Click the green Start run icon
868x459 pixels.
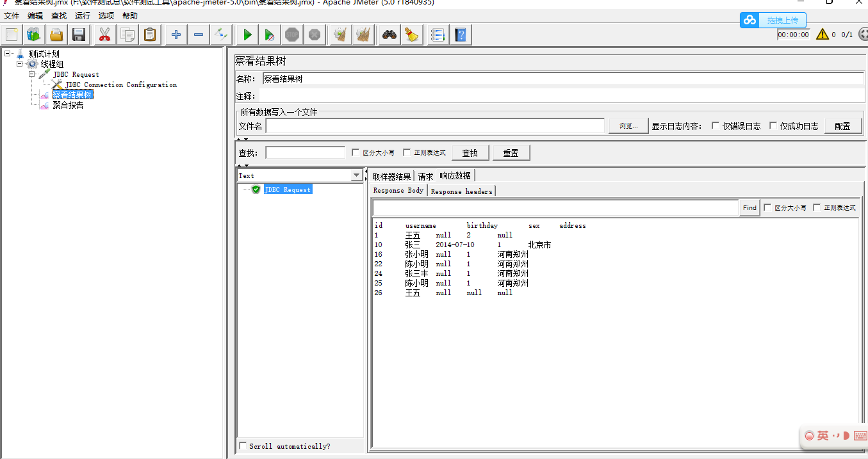coord(248,35)
